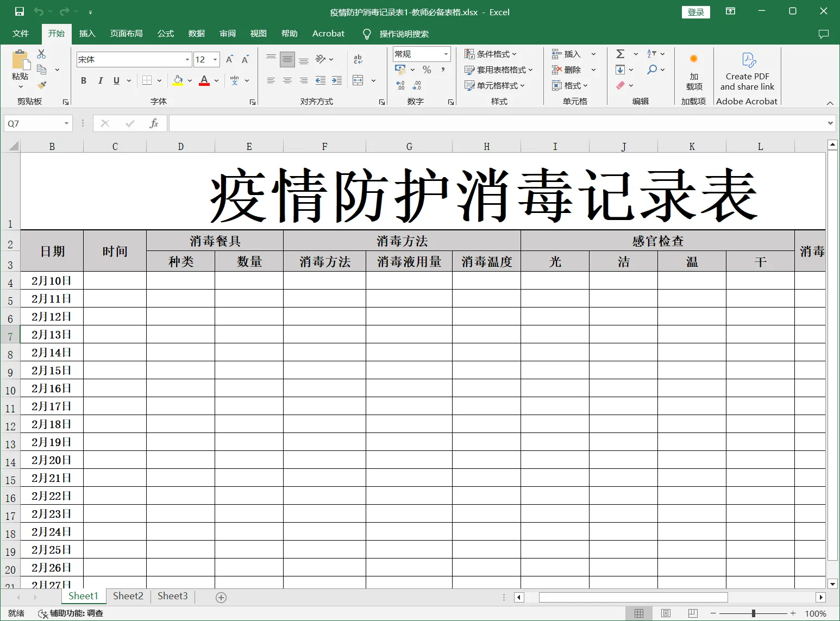Click the Decrease Indent icon

coord(321,80)
